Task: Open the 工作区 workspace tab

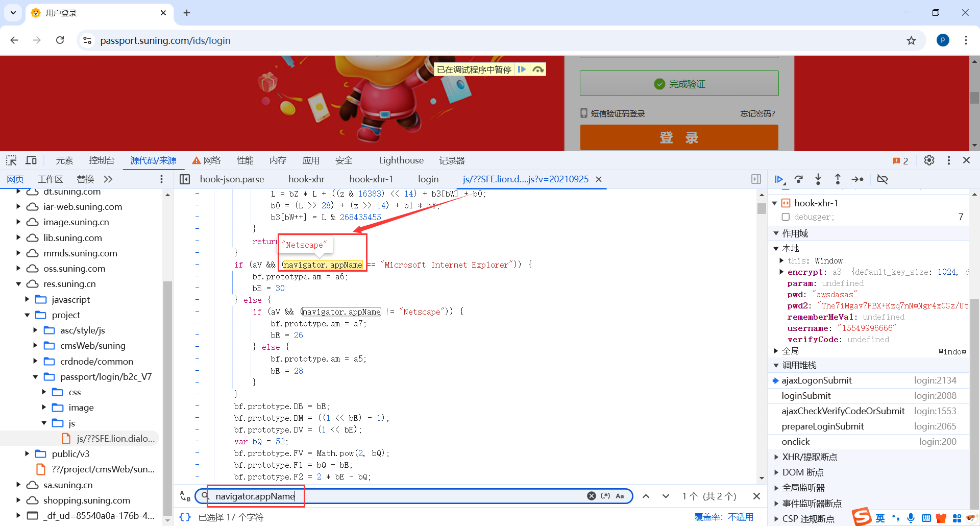Action: 50,179
